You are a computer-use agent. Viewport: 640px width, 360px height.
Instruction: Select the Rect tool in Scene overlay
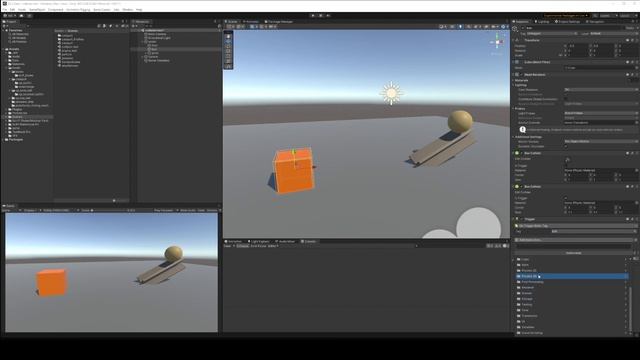pos(228,56)
